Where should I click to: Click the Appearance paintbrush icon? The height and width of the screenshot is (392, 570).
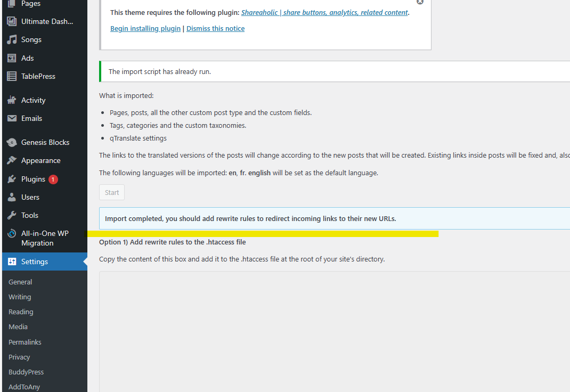click(12, 160)
